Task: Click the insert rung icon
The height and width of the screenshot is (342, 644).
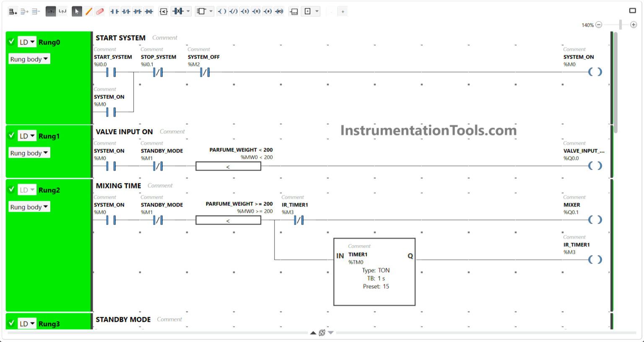Action: click(24, 12)
